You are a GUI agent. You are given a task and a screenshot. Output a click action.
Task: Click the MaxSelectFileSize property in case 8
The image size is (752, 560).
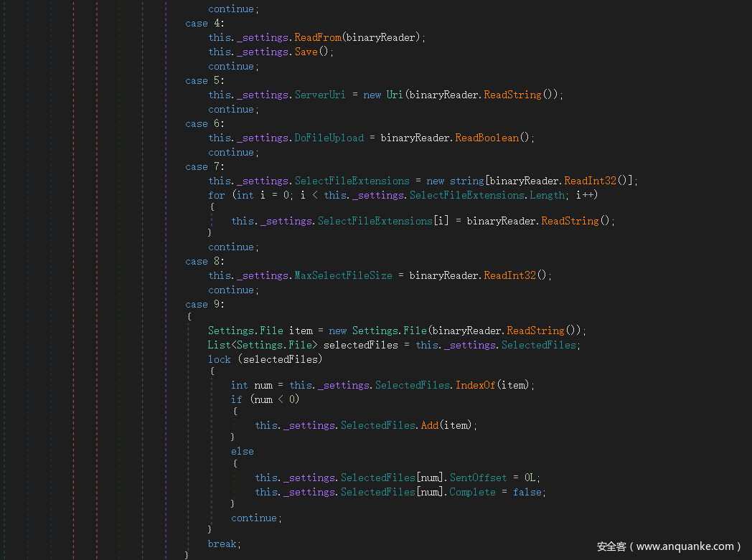pyautogui.click(x=343, y=275)
